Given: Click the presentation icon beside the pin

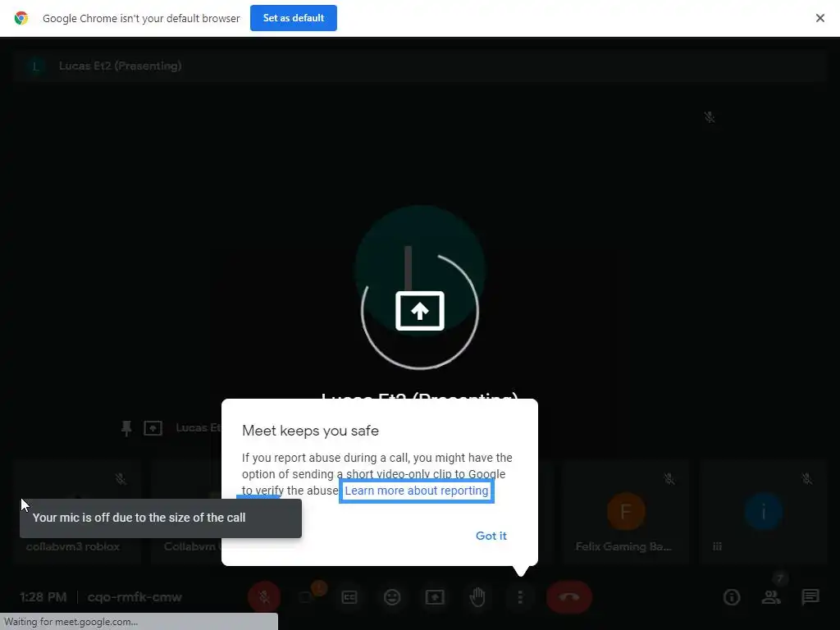Looking at the screenshot, I should (x=153, y=428).
